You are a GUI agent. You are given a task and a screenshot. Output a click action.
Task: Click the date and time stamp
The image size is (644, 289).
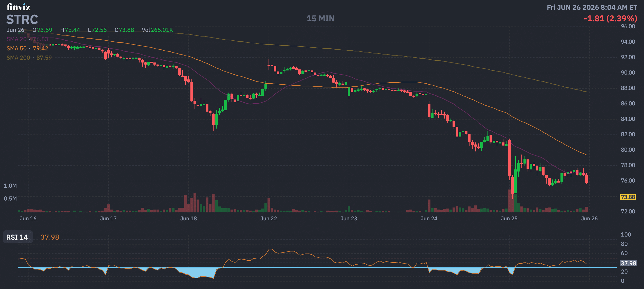pos(592,7)
